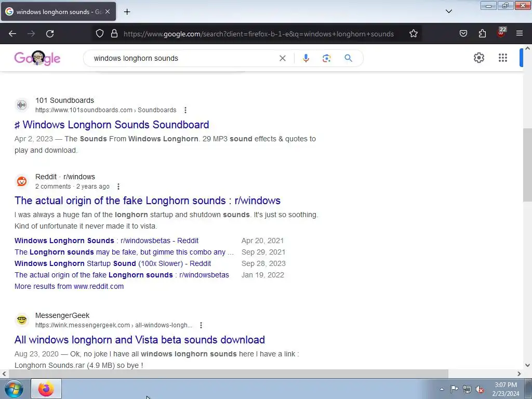
Task: Click the scroll right arrow of horizontal scrollbar
Action: (519, 374)
